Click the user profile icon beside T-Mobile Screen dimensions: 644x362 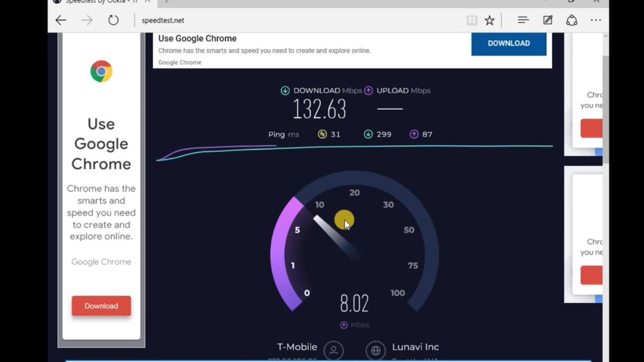334,350
